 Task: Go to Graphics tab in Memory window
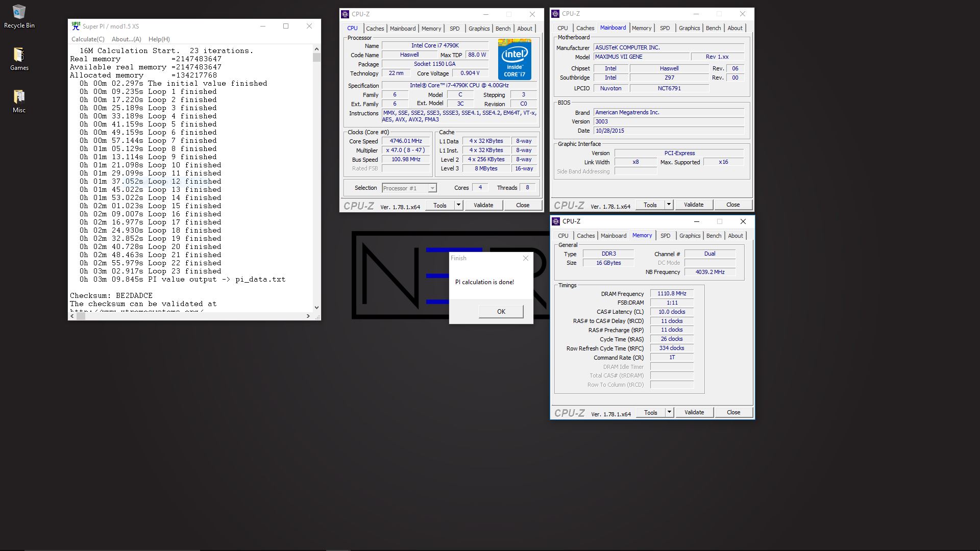pyautogui.click(x=690, y=236)
